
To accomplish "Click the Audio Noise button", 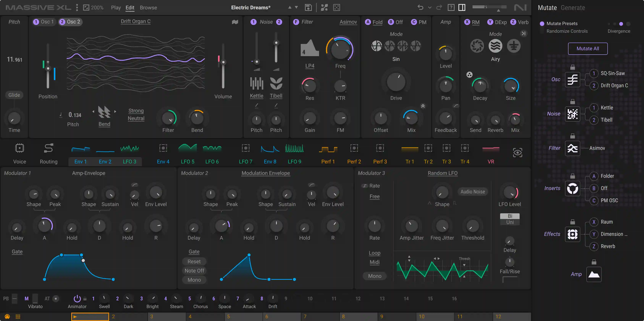I will [x=473, y=192].
